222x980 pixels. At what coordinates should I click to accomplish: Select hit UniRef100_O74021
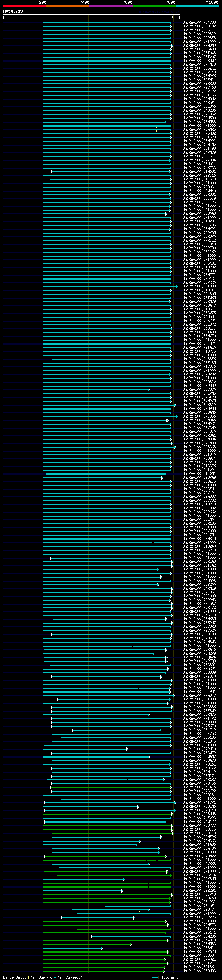point(199,959)
